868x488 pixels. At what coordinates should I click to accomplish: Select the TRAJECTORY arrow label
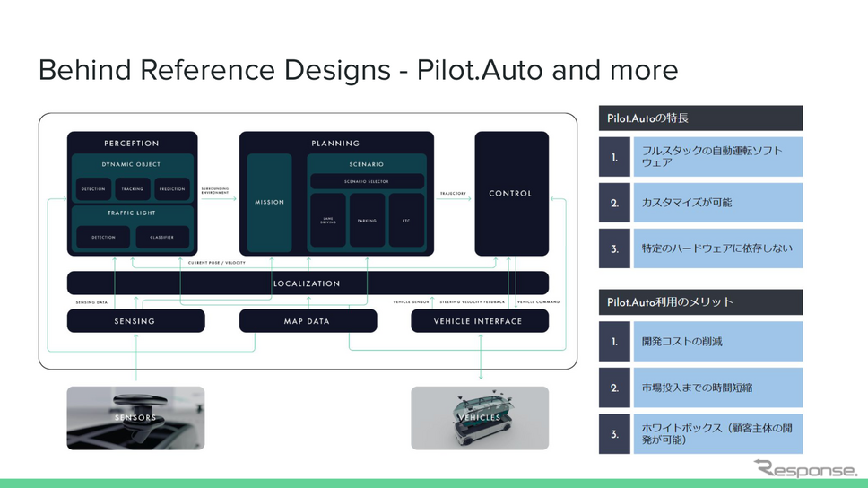pyautogui.click(x=453, y=194)
